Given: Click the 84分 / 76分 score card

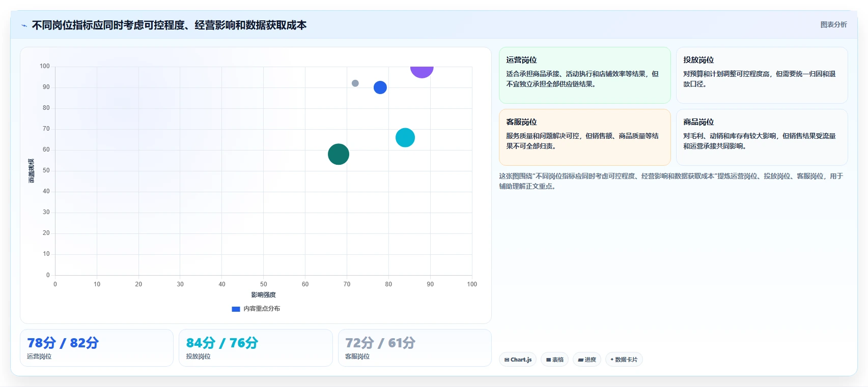Looking at the screenshot, I should coord(256,348).
